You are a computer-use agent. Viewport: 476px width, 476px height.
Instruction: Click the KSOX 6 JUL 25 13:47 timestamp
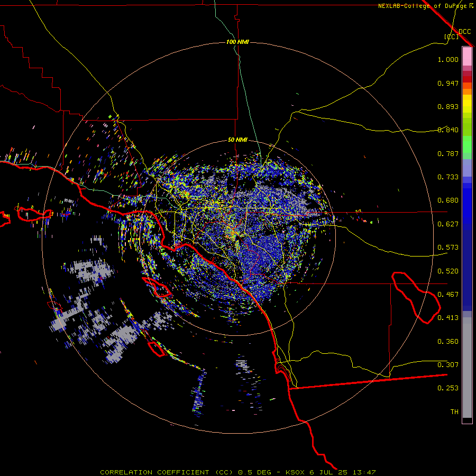tap(331, 472)
